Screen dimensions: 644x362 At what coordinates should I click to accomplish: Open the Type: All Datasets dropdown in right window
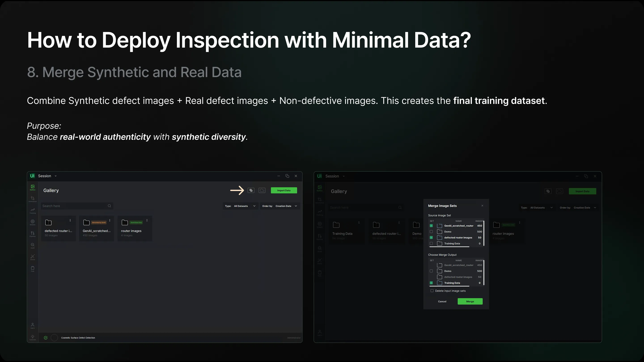(x=537, y=208)
